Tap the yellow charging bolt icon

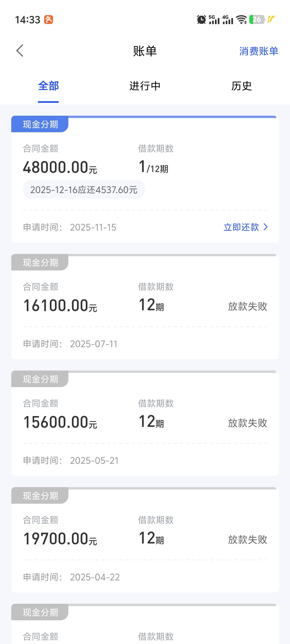pos(271,20)
